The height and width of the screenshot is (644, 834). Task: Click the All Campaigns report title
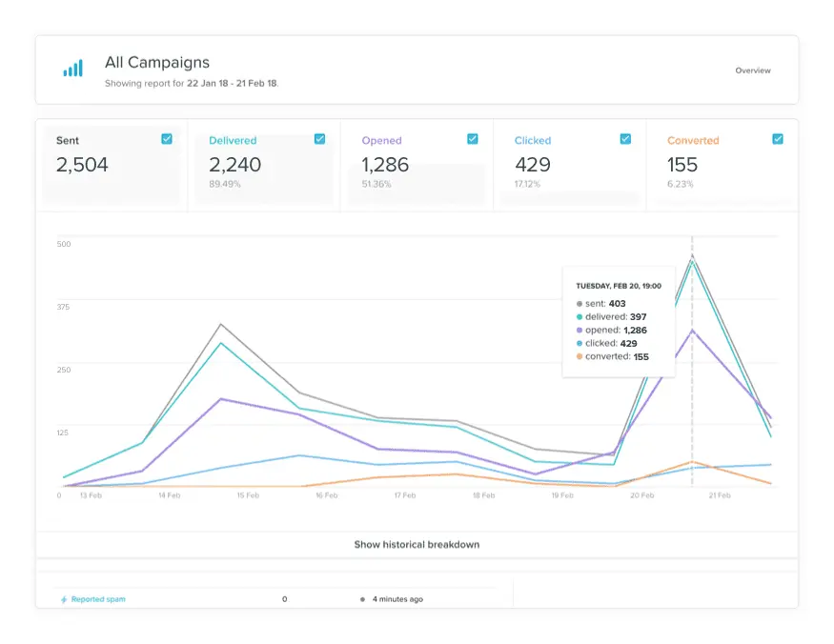tap(156, 62)
